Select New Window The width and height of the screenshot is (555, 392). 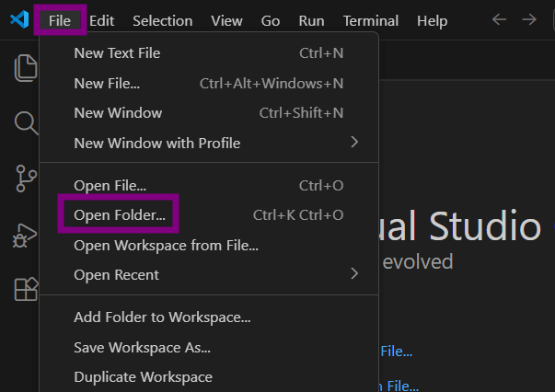coord(209,113)
